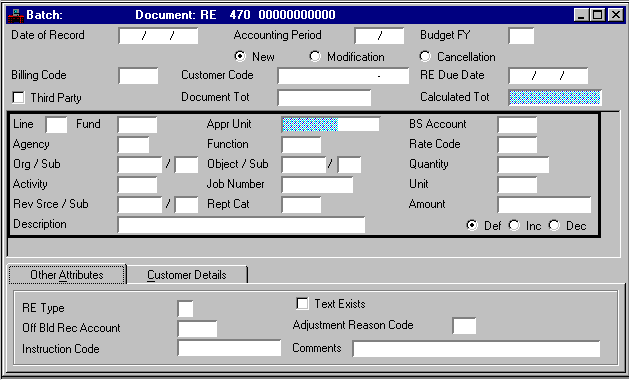Click the RE Type field
The image size is (629, 380).
tap(185, 308)
